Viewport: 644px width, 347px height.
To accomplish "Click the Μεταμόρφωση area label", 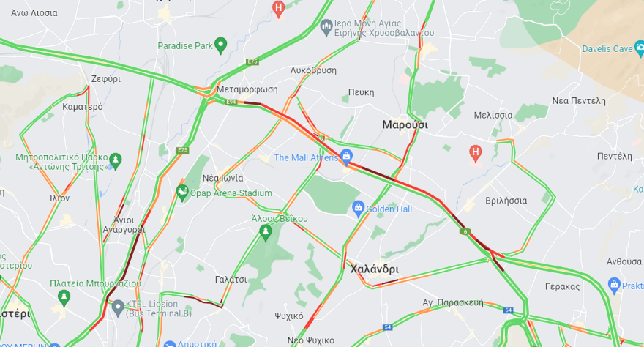I will [247, 89].
